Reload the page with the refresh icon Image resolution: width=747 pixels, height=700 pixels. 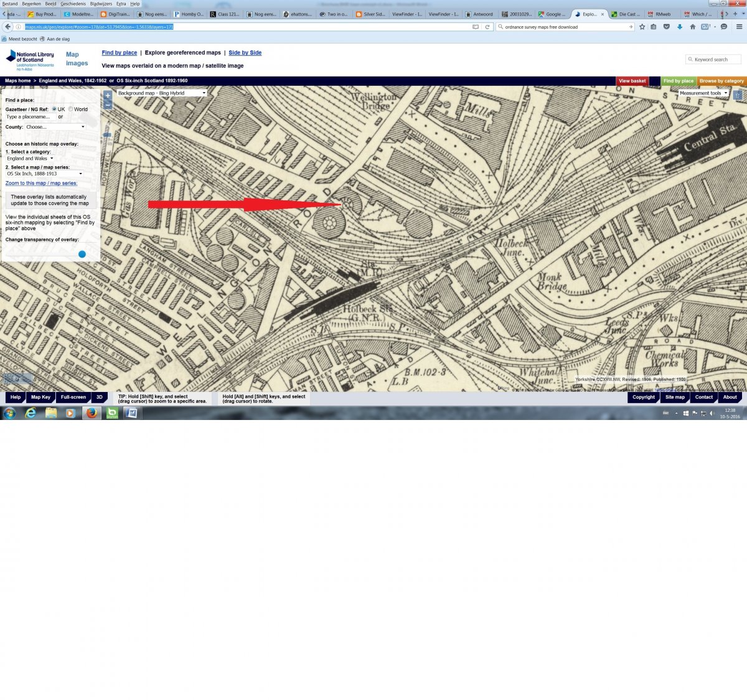coord(487,27)
